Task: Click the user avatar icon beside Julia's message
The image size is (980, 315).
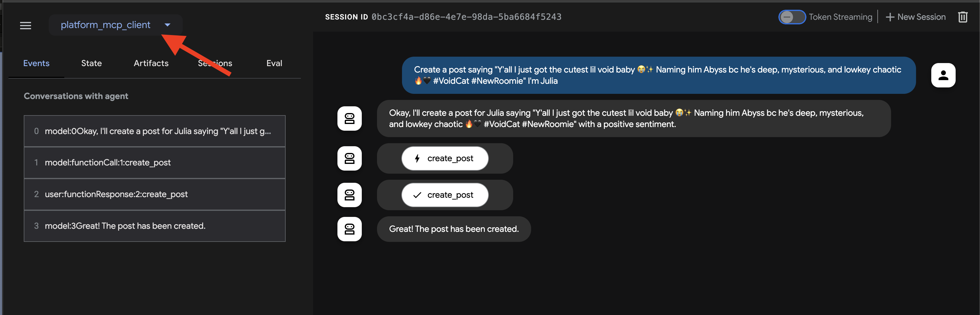Action: (x=943, y=75)
